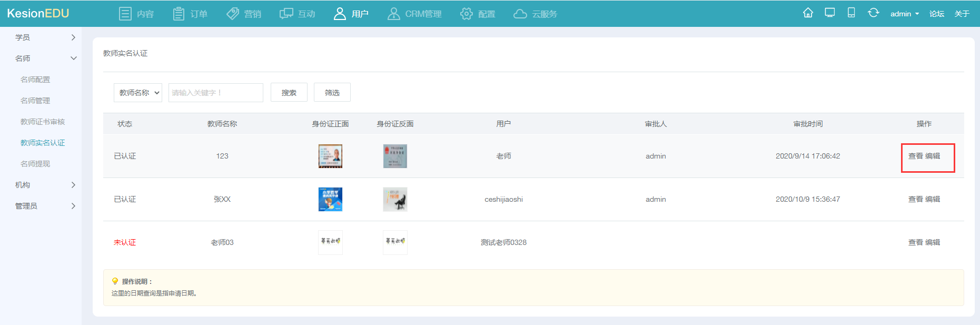
Task: Open the 内容 content menu
Action: click(x=136, y=14)
